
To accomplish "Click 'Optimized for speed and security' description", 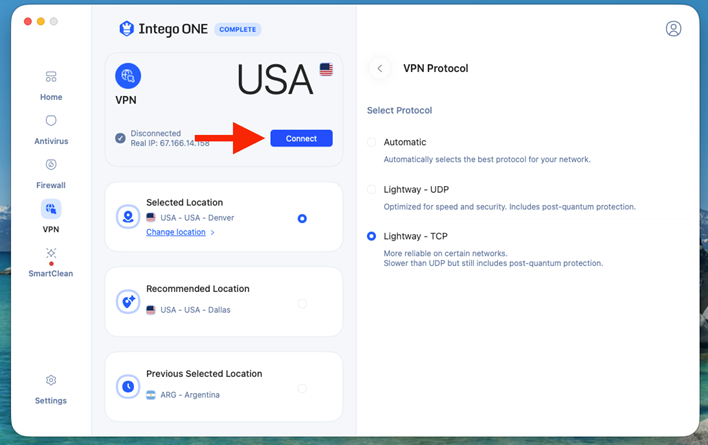I will [x=510, y=207].
